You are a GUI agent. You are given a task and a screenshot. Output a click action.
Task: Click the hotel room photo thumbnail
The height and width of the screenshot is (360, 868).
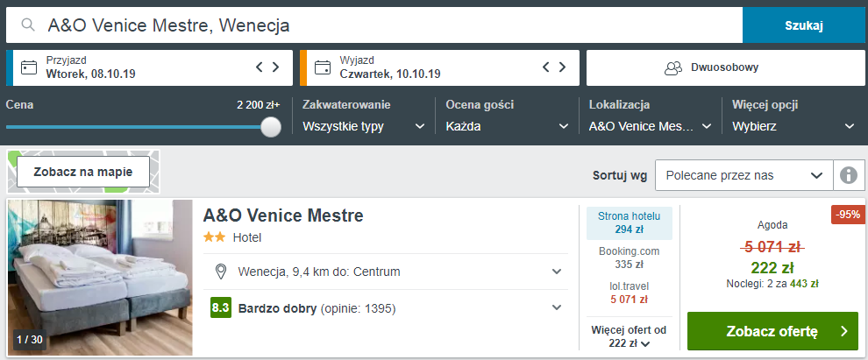coord(100,277)
